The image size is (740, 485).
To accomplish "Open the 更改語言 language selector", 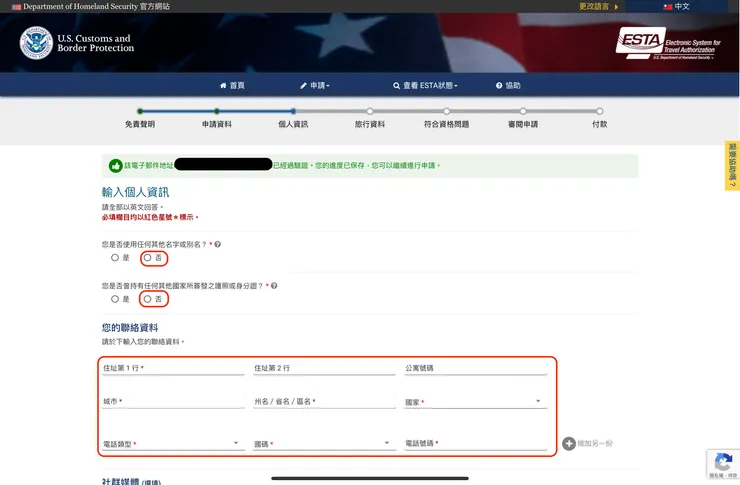I will click(598, 7).
